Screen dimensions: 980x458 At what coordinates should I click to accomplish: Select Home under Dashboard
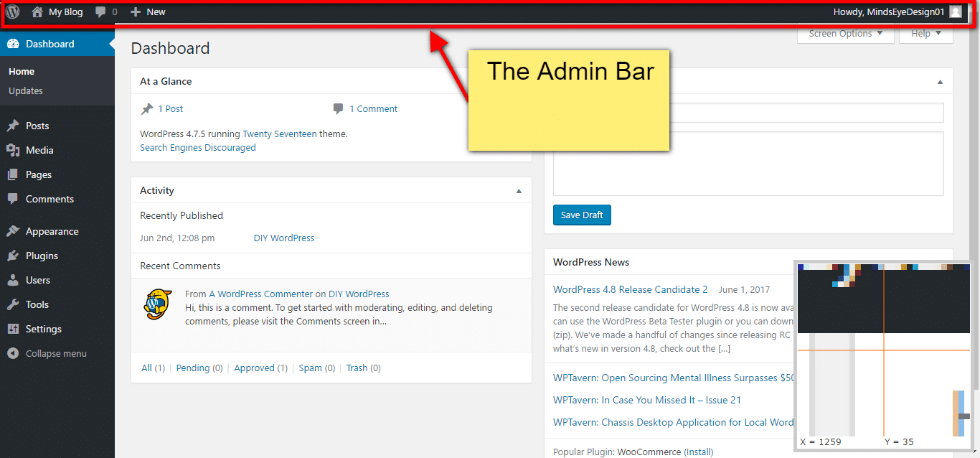(x=22, y=72)
